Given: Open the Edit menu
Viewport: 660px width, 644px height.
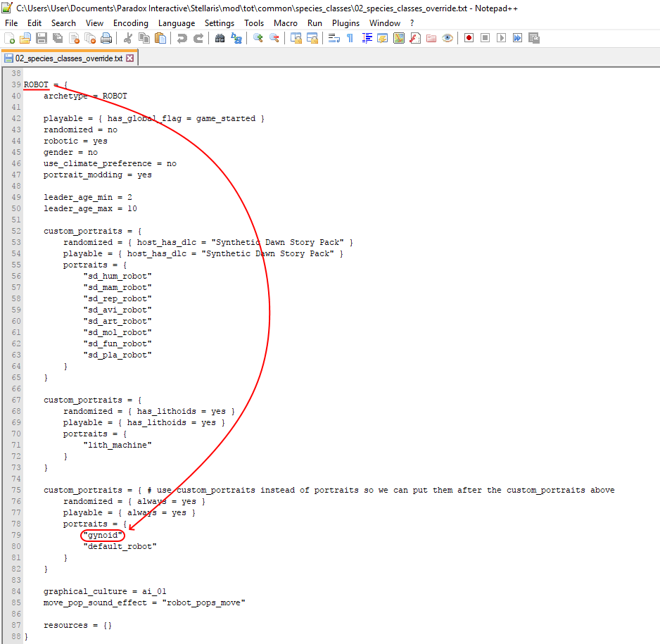Looking at the screenshot, I should (x=34, y=23).
